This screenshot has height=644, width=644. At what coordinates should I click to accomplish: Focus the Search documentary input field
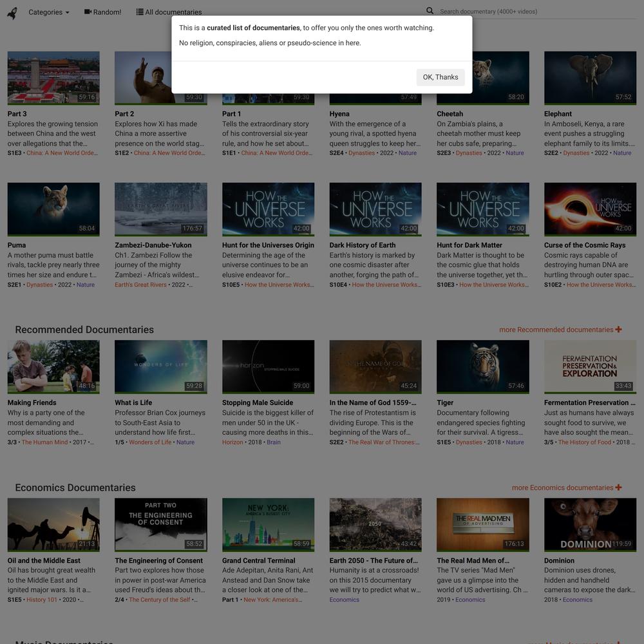coord(537,12)
